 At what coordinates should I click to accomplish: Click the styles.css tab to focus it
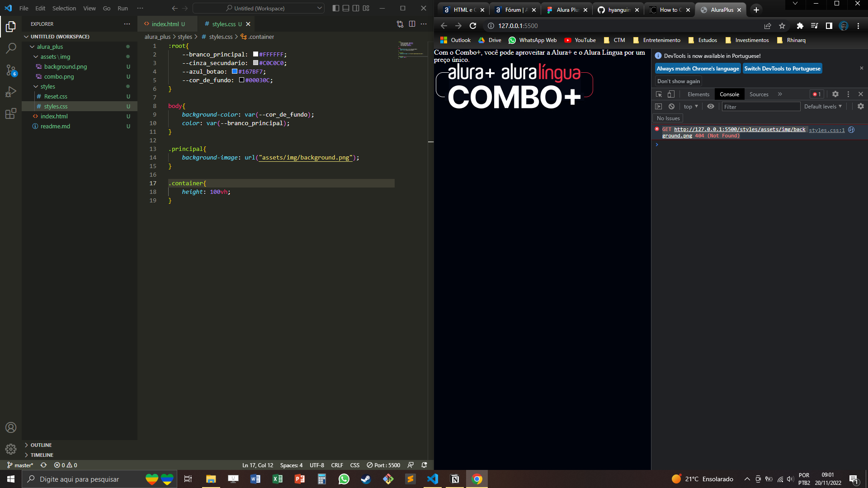tap(225, 24)
